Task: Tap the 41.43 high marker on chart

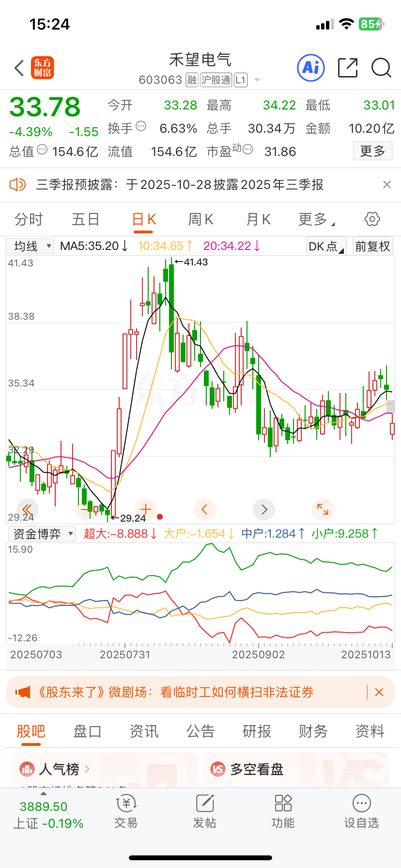Action: 191,262
